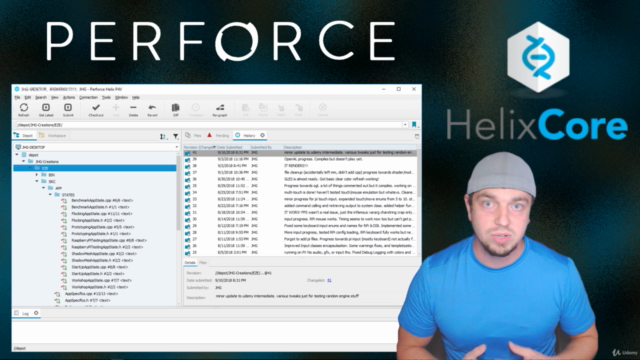The height and width of the screenshot is (360, 640).
Task: Open the File menu
Action: coord(18,98)
